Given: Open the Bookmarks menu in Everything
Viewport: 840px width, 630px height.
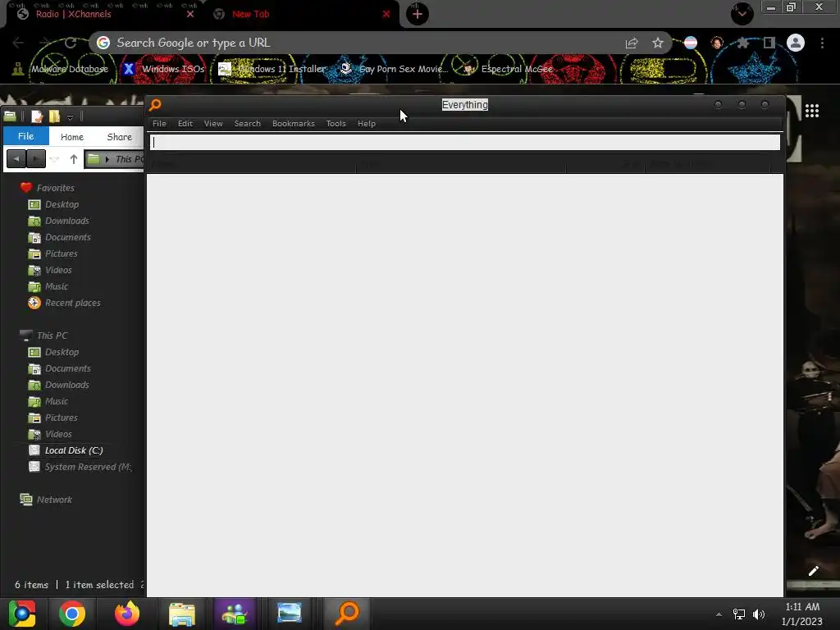Looking at the screenshot, I should click(294, 123).
